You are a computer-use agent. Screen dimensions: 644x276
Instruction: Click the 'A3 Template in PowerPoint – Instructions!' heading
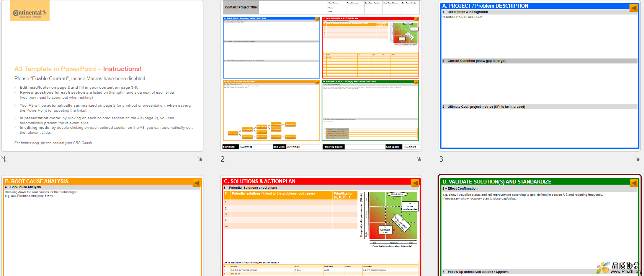(x=78, y=69)
